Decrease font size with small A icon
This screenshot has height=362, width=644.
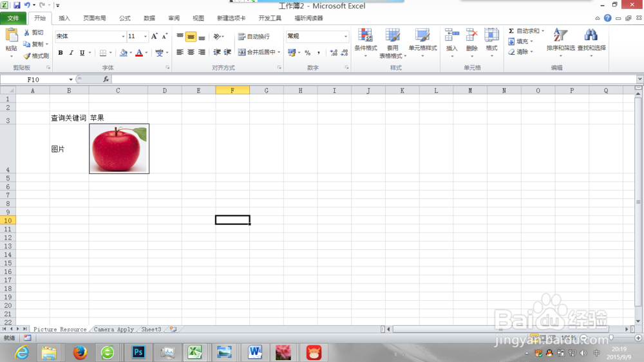coord(164,36)
